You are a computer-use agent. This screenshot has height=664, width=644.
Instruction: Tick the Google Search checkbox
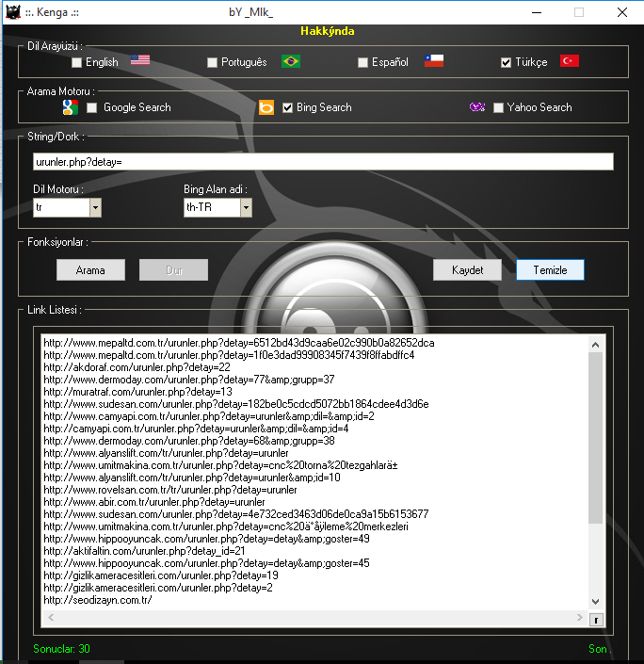pos(92,107)
